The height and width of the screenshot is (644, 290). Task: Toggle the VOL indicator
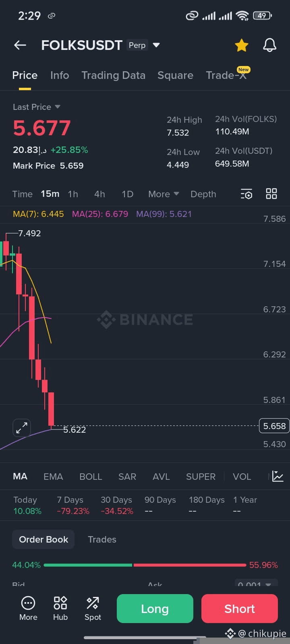click(x=242, y=477)
